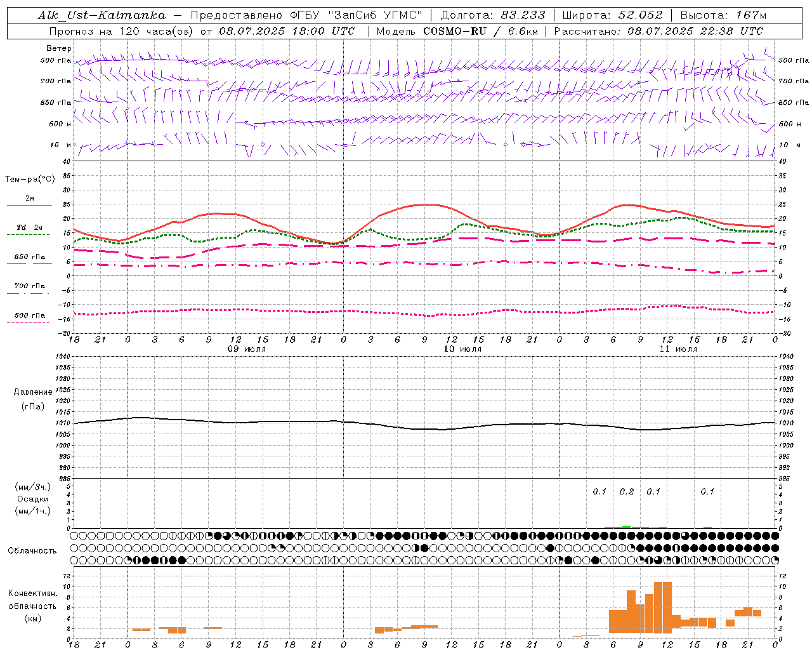Image resolution: width=812 pixels, height=650 pixels.
Task: Click the "(мм/3ч.)" precipitation unit label
Action: 33,487
